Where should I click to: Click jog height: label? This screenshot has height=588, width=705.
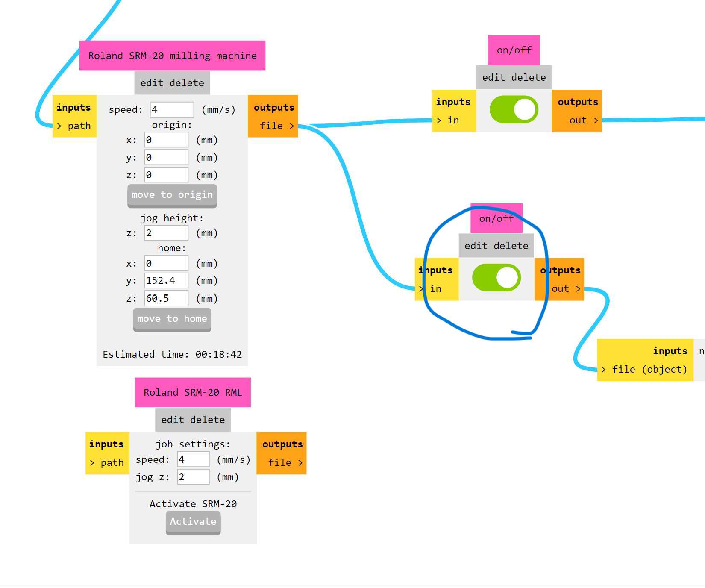(x=172, y=218)
